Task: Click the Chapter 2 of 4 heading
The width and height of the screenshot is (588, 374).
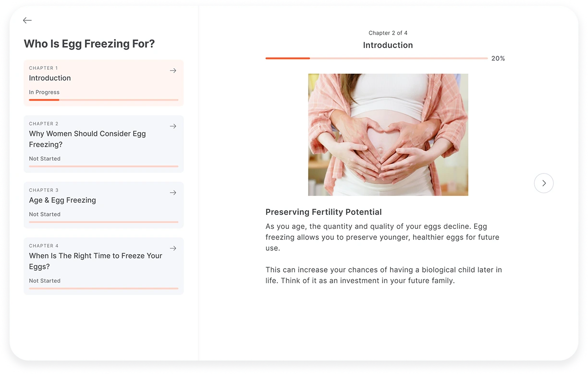Action: [388, 33]
